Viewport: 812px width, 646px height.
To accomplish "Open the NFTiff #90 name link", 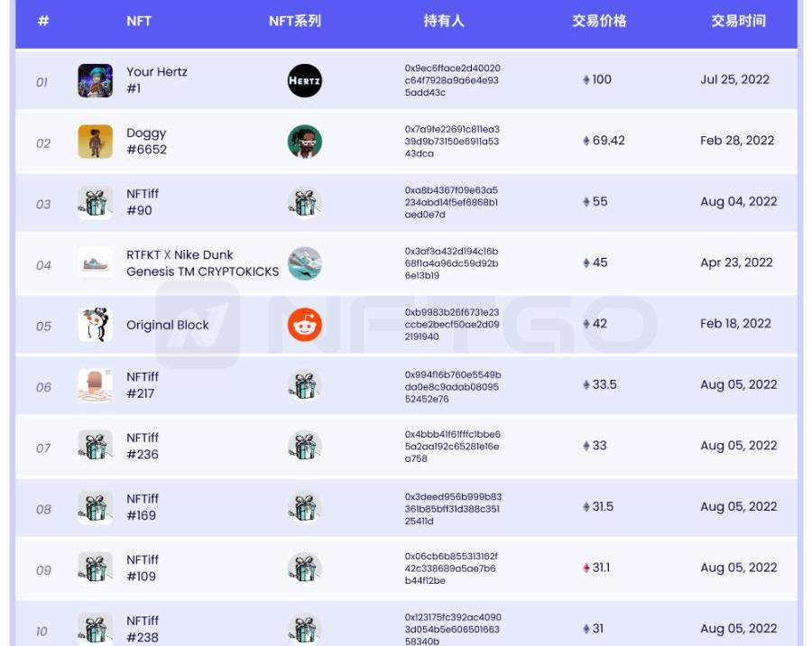I will pyautogui.click(x=143, y=202).
